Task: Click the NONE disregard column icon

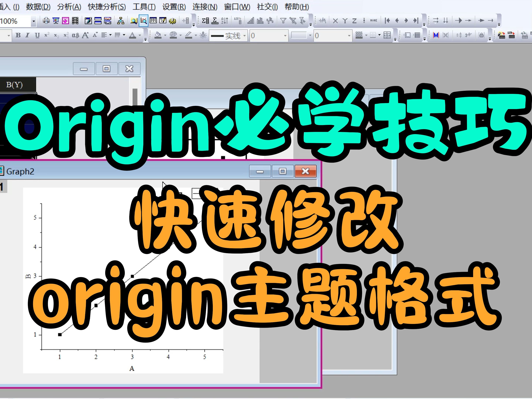Action: (x=374, y=21)
